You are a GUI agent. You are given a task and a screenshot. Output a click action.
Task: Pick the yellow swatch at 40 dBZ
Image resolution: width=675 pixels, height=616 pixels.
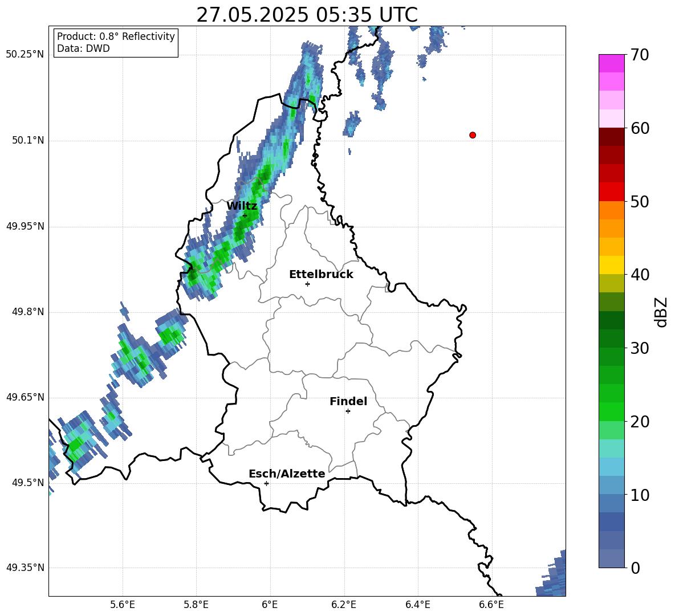click(x=612, y=265)
